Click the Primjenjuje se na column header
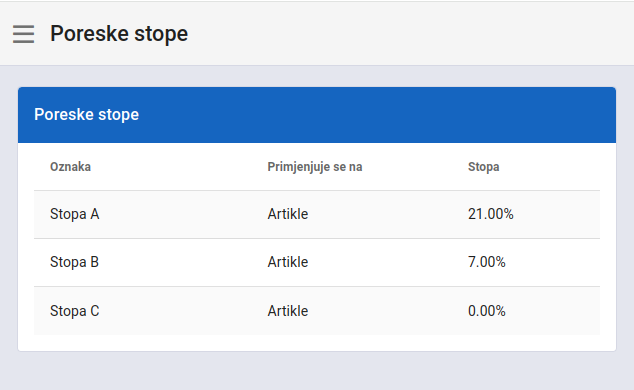 (315, 167)
